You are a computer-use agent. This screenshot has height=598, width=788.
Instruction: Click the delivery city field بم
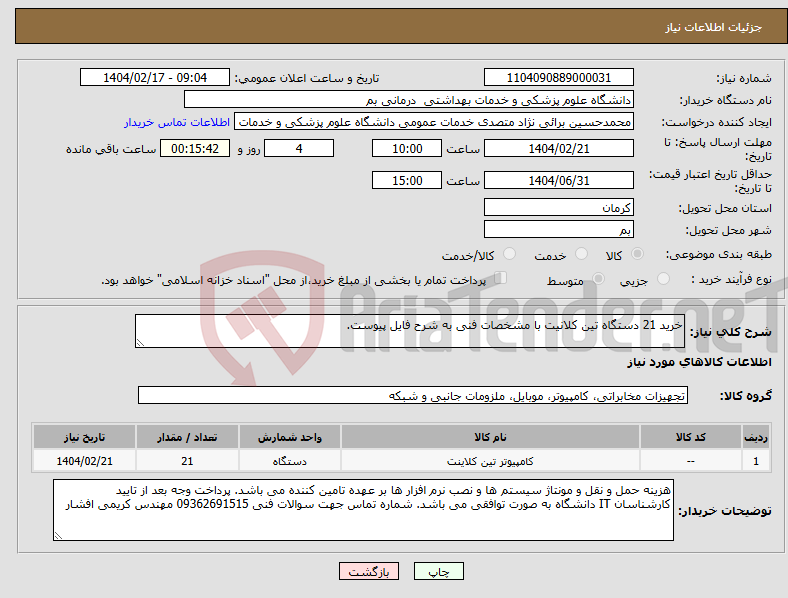(558, 229)
